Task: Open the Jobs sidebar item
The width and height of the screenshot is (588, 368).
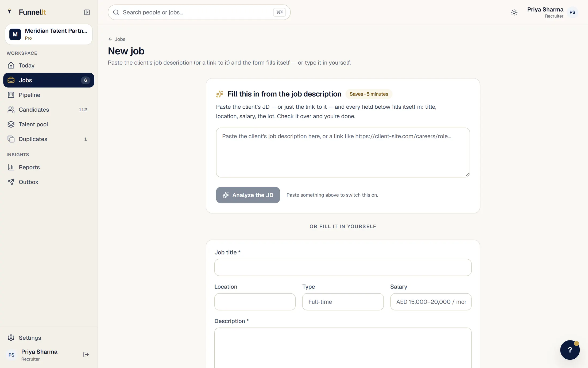Action: pos(49,80)
